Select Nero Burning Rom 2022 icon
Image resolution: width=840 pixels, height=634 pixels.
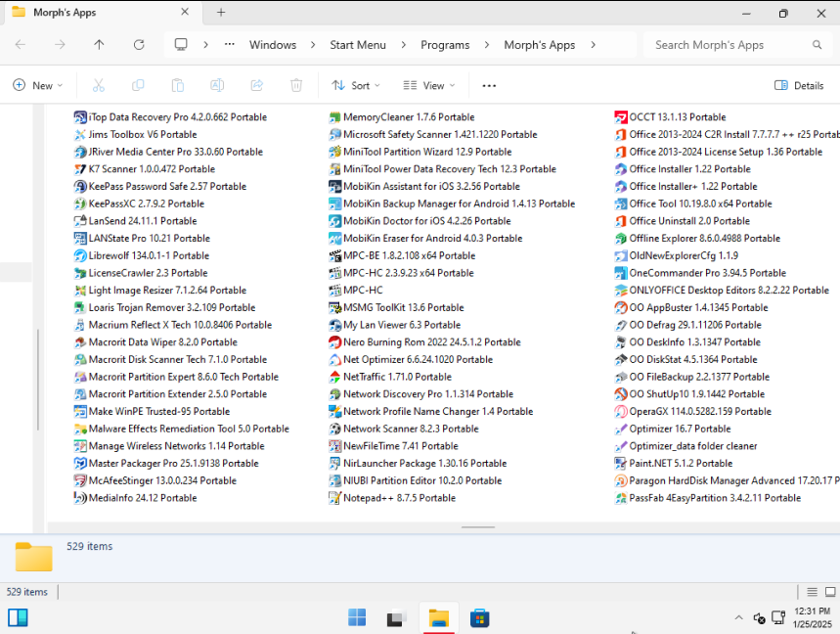point(334,341)
